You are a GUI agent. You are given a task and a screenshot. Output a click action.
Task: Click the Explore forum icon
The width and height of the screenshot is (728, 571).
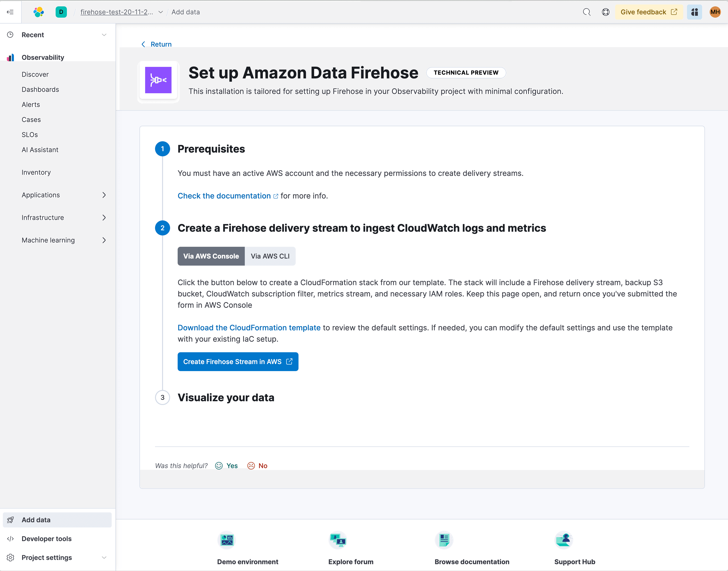(338, 540)
